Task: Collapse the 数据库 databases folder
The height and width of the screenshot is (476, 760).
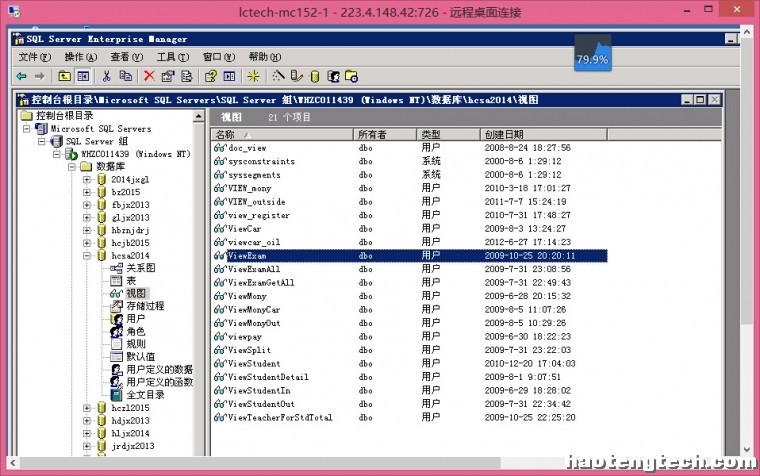Action: point(72,167)
